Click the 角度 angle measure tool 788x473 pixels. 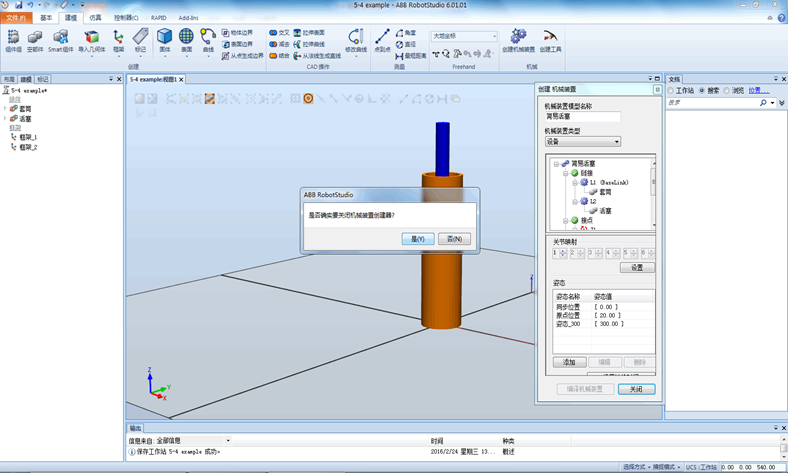(x=406, y=33)
